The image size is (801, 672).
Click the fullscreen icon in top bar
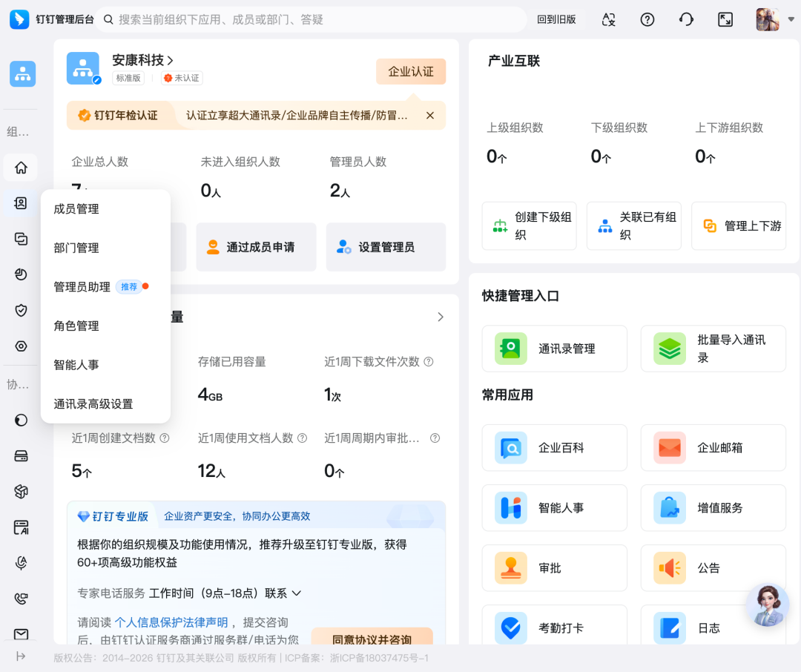pos(725,19)
